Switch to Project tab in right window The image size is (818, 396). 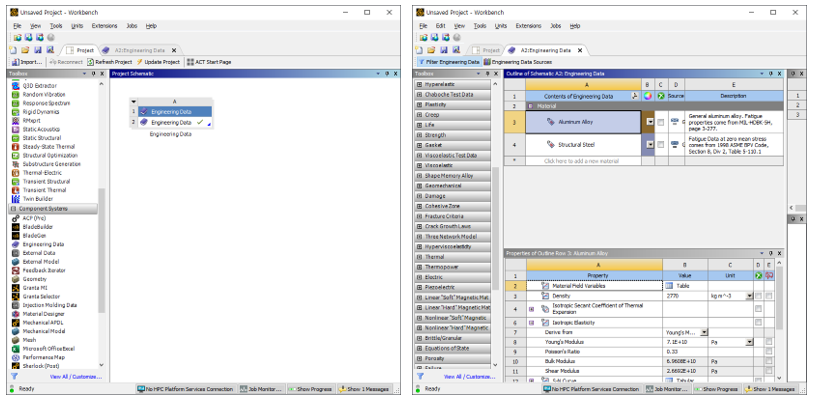click(x=486, y=50)
